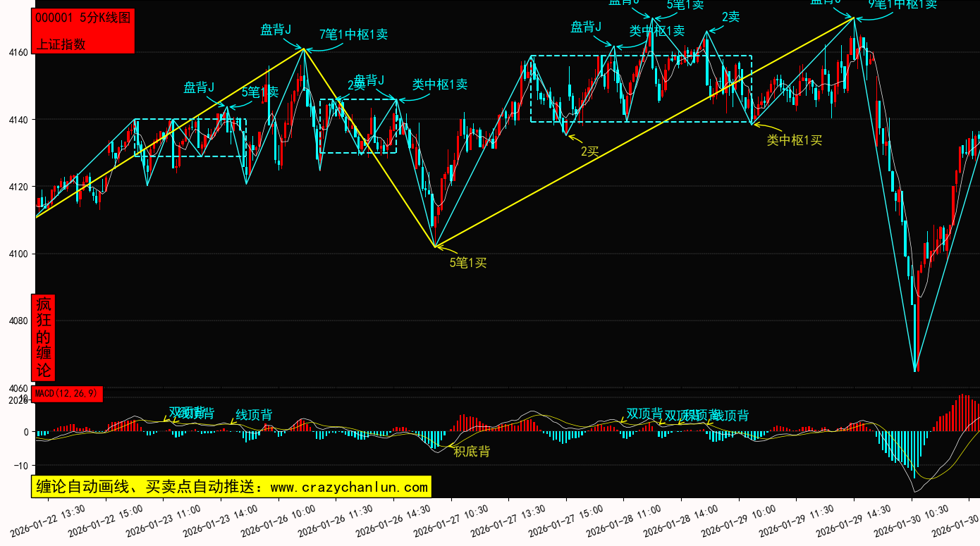Viewport: 980px width, 546px height.
Task: Select the 上证指数 index name label
Action: tap(61, 44)
